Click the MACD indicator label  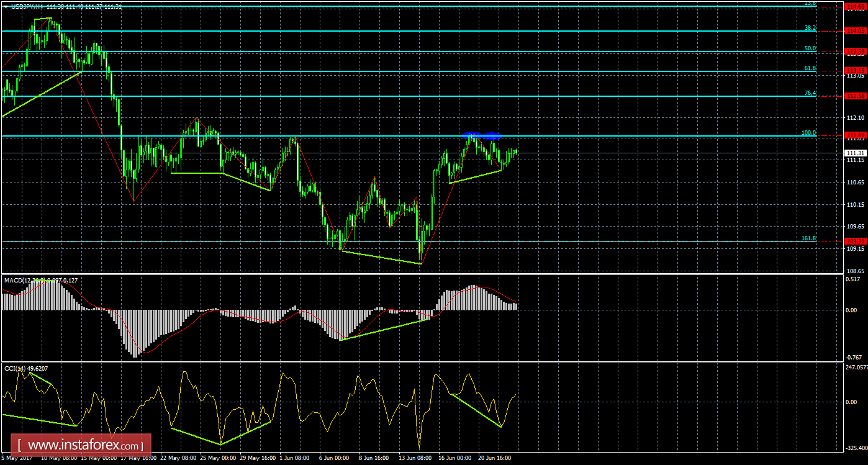point(41,280)
